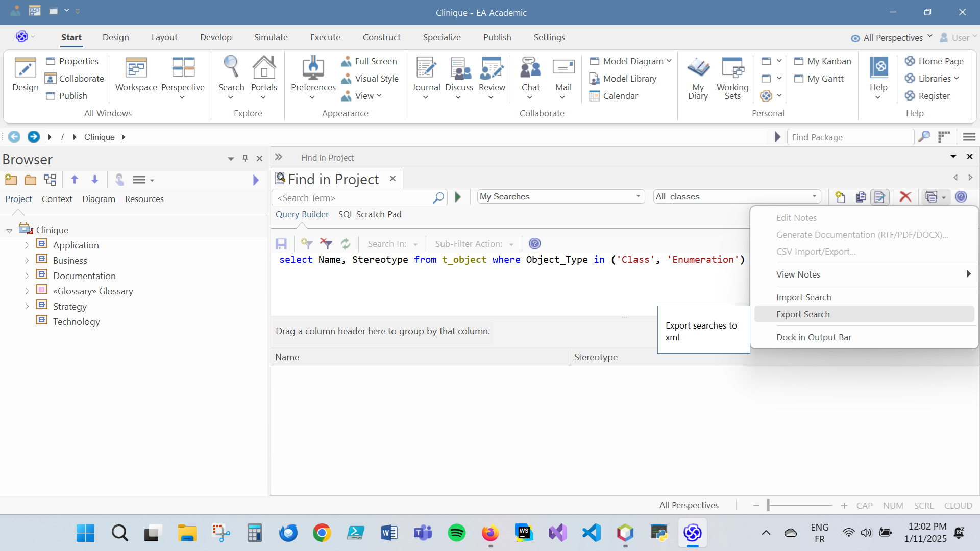980x551 pixels.
Task: Click the New Search icon
Action: [x=840, y=197]
